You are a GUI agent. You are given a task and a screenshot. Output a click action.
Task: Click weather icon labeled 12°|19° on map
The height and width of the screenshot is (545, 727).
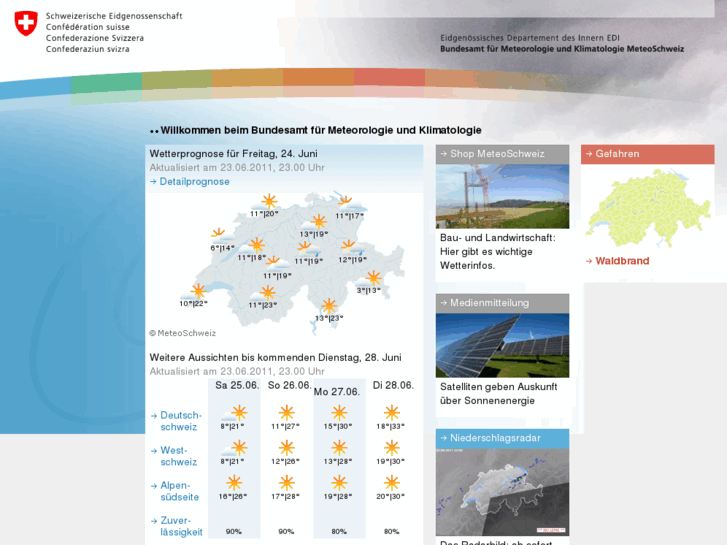pyautogui.click(x=352, y=248)
